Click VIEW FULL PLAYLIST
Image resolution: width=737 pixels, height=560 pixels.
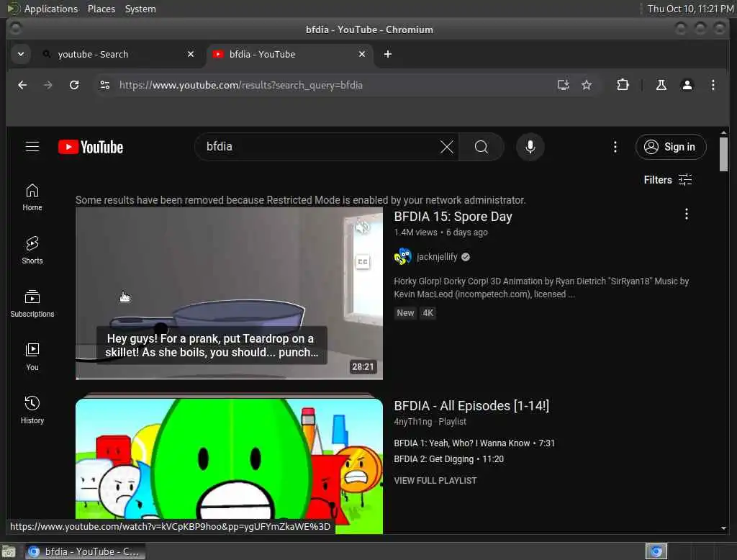[x=435, y=481]
